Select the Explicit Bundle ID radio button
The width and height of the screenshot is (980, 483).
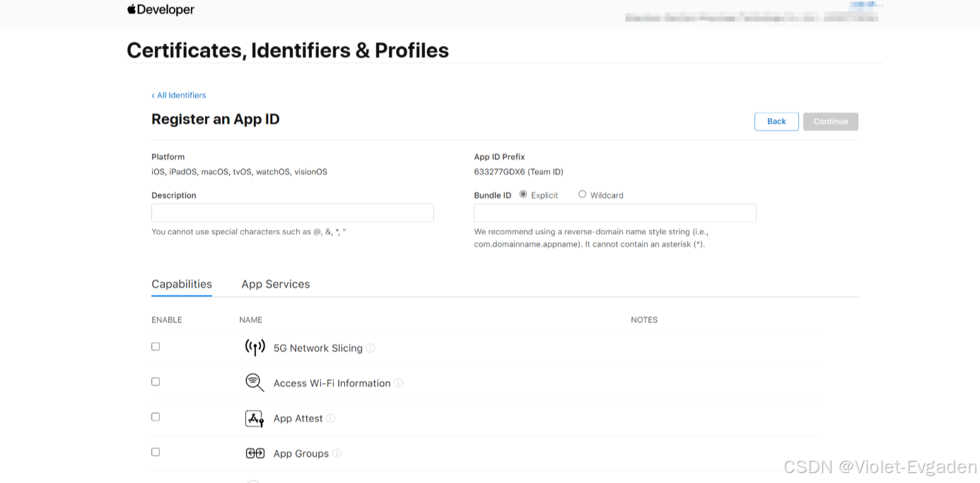[x=523, y=194]
